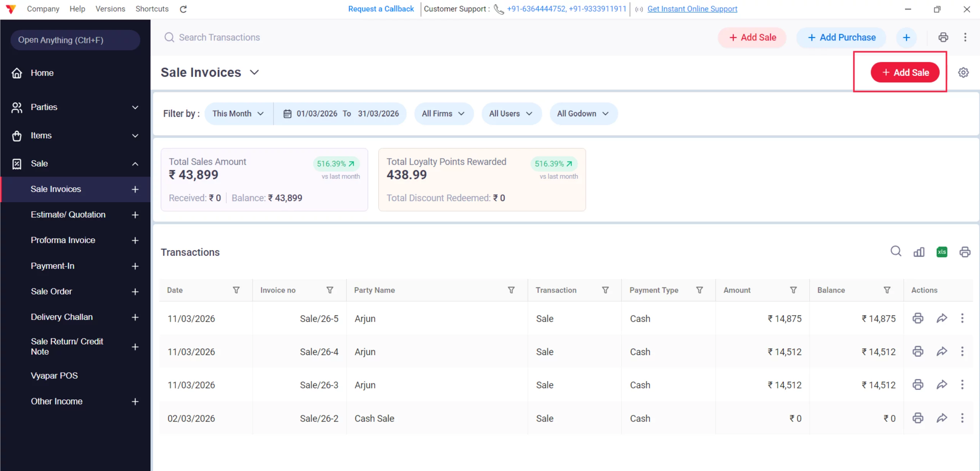The image size is (980, 471).
Task: Open more options for Sale/26-3 row
Action: click(x=962, y=384)
